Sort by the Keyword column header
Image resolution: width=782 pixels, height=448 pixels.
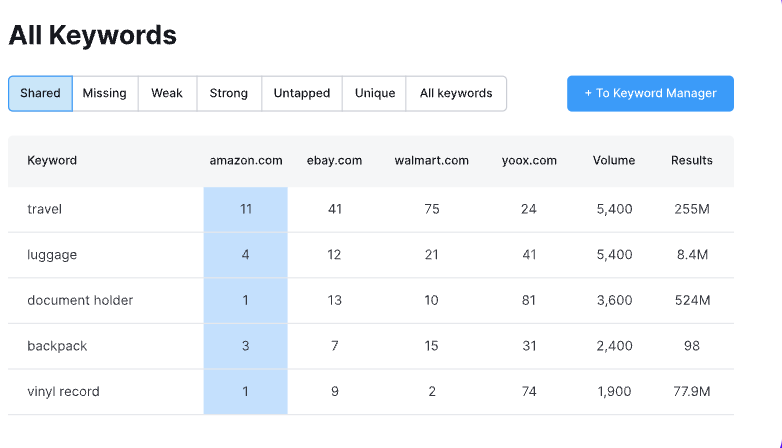pos(52,161)
